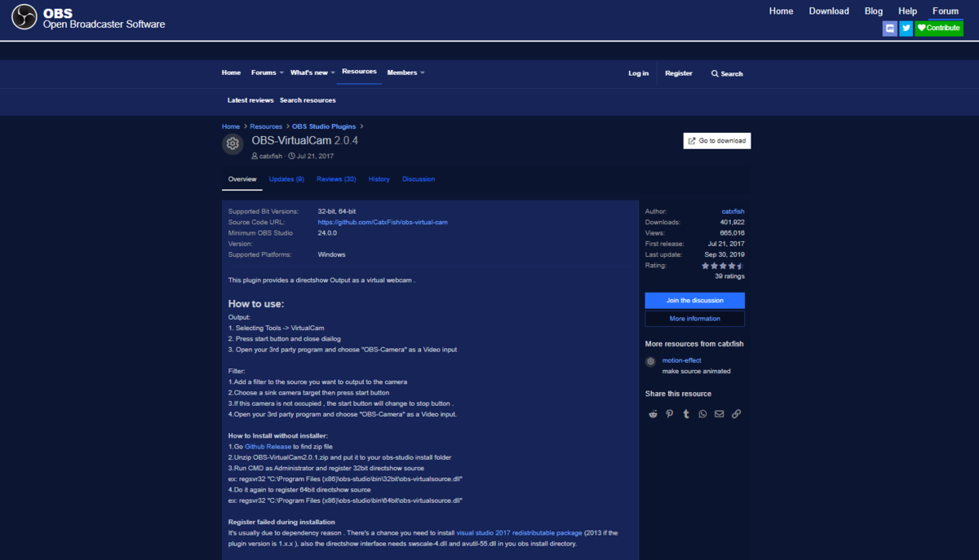Screen dimensions: 979x560
Task: Click Go to download button
Action: pos(717,140)
